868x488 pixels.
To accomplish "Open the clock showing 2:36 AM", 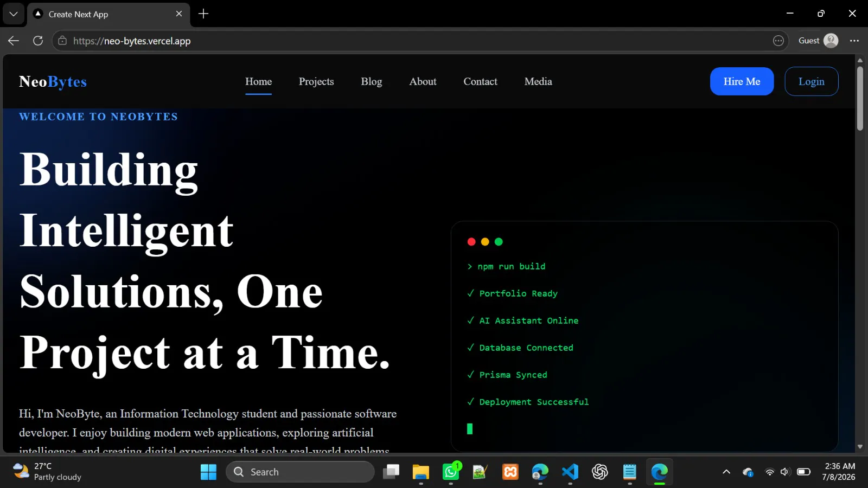I will 839,472.
